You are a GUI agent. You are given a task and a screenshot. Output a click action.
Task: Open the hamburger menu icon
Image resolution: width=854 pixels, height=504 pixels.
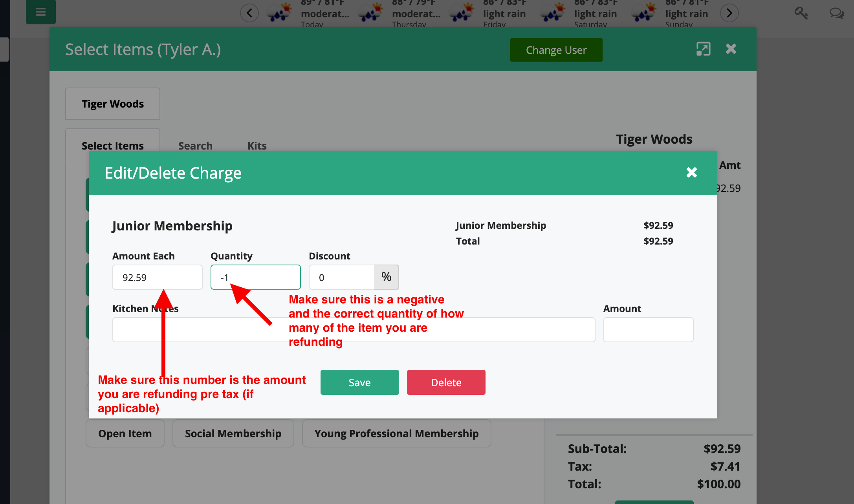40,12
